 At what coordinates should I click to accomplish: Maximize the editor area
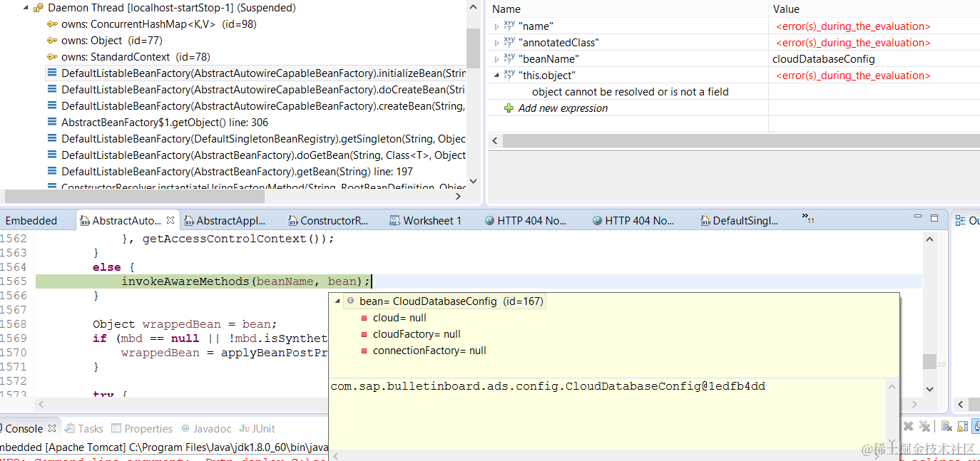934,218
